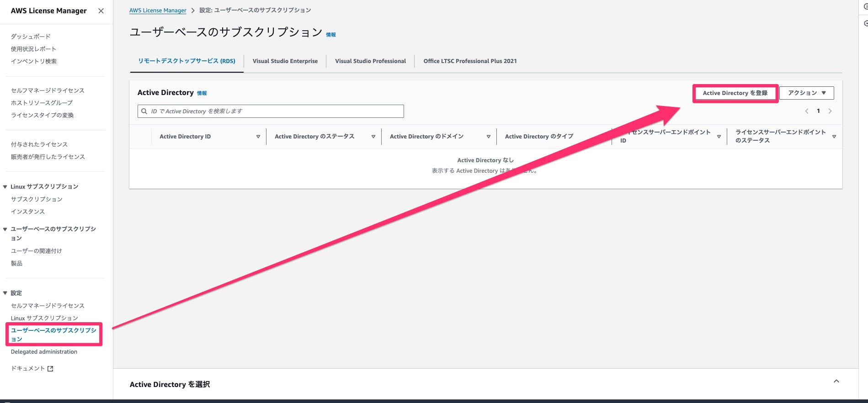Collapse the 設定 sidebar section
Screen dimensions: 868x403
click(5, 293)
